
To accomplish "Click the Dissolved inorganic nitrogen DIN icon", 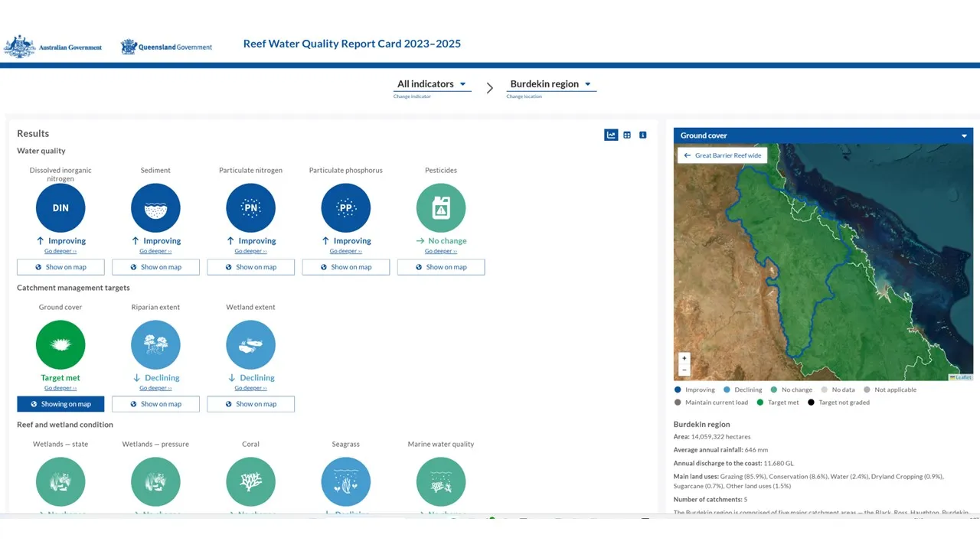I will coord(60,207).
